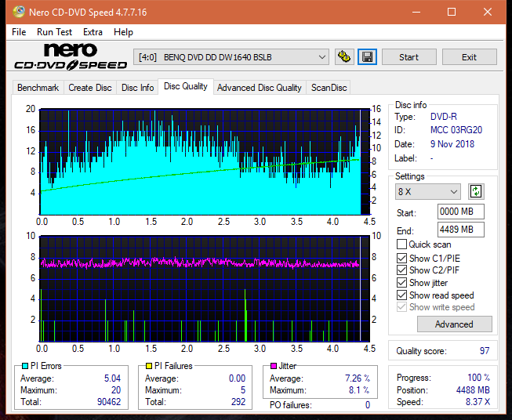Screen dimensions: 512x420
Task: Click the Position 4488 MB value
Action: 473,390
